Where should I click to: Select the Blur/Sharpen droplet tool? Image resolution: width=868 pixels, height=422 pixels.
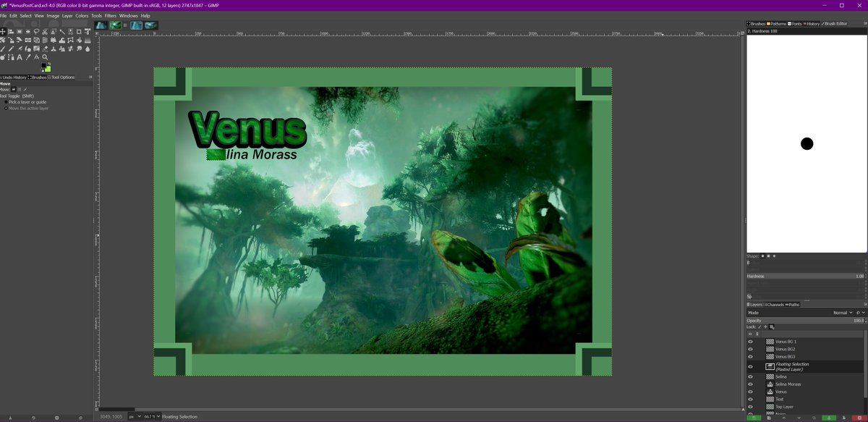coord(88,48)
